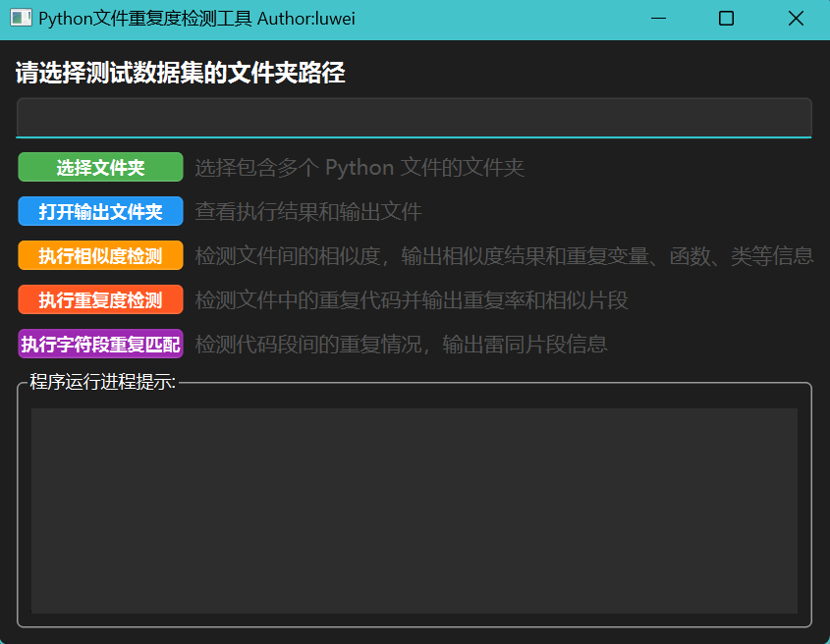
Task: Minimize the Python文件重复度检测工具 window
Action: tap(657, 19)
